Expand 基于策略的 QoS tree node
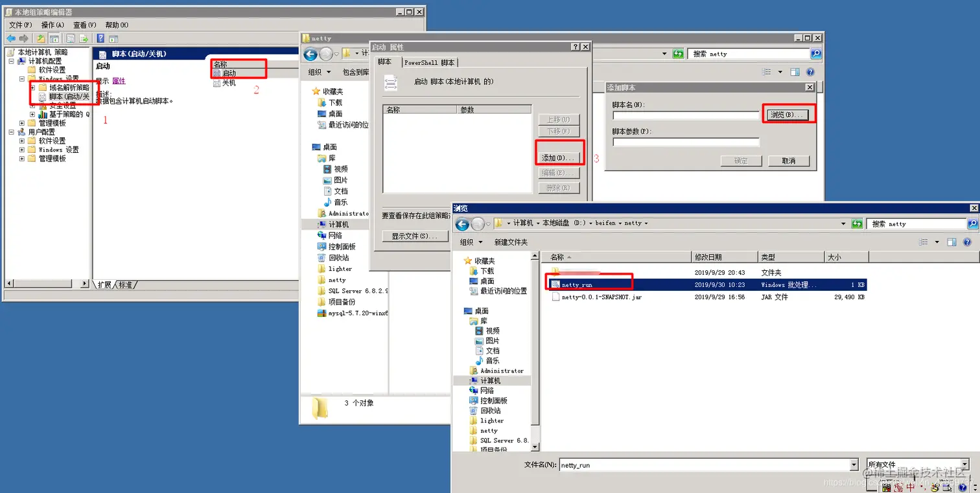This screenshot has width=980, height=493. click(x=32, y=114)
